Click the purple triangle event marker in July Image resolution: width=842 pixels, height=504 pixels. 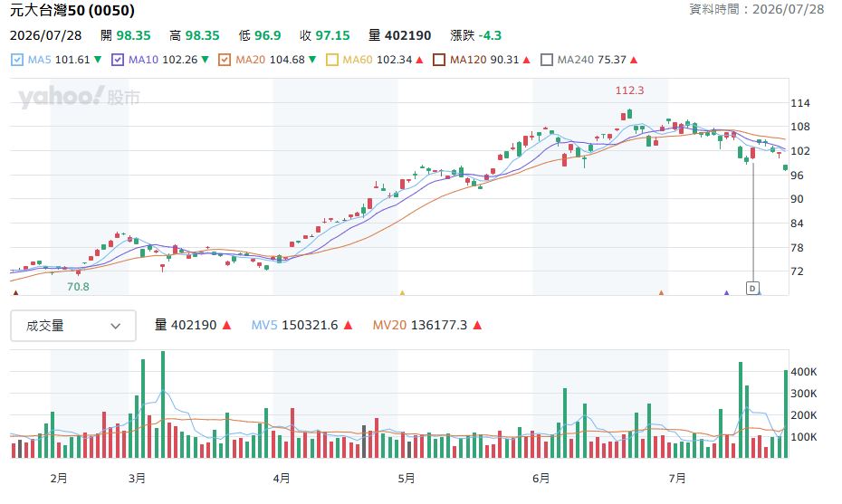[726, 292]
